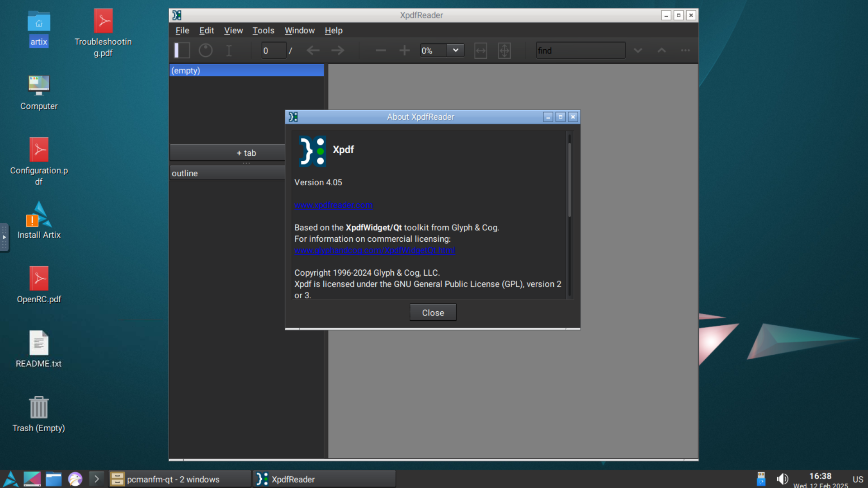The image size is (868, 488).
Task: Open the Window menu
Action: pos(299,30)
